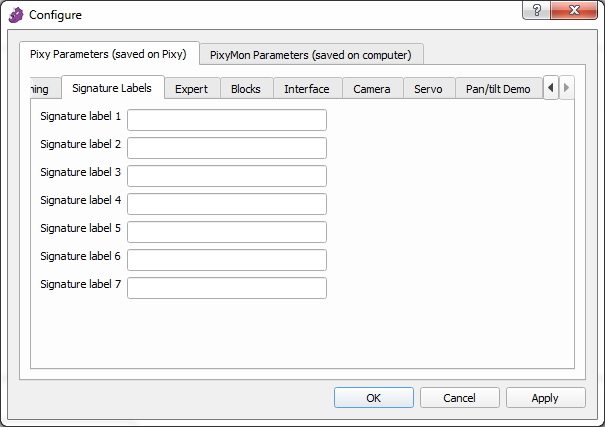
Task: Click the Apply button
Action: tap(545, 398)
